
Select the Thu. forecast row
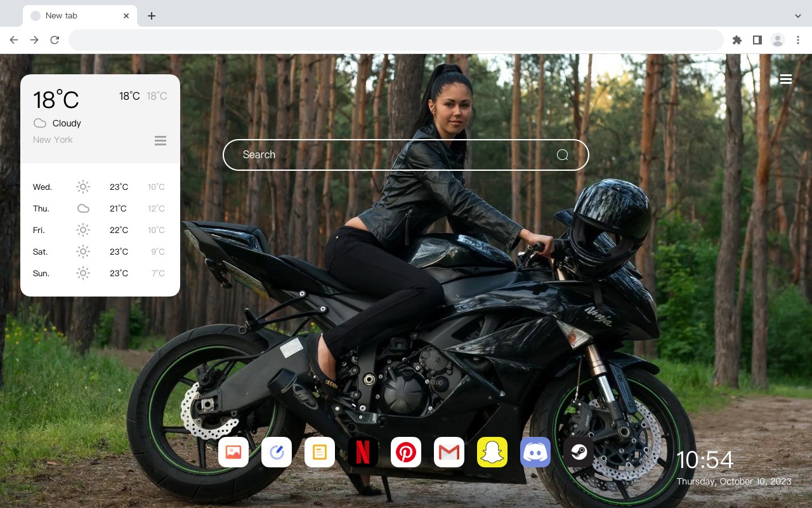[100, 208]
